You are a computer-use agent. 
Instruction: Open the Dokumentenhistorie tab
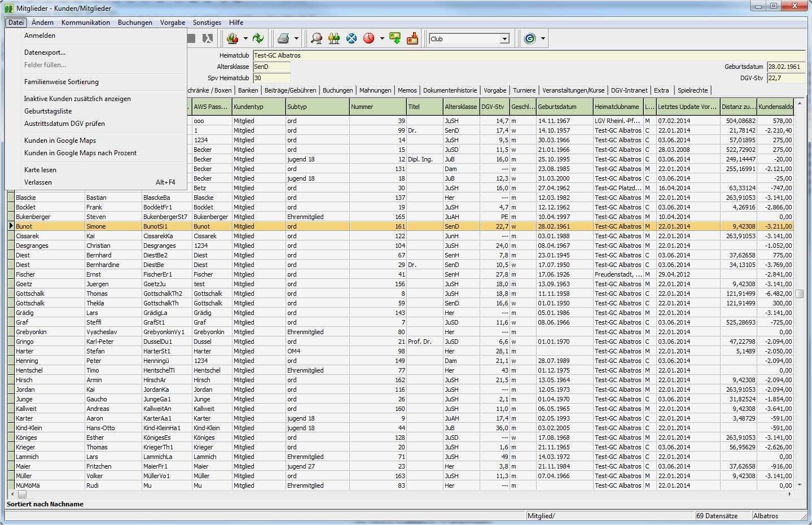pyautogui.click(x=450, y=90)
